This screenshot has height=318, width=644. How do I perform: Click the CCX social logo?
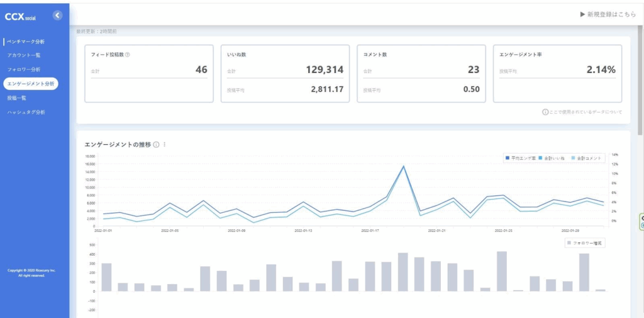coord(21,15)
